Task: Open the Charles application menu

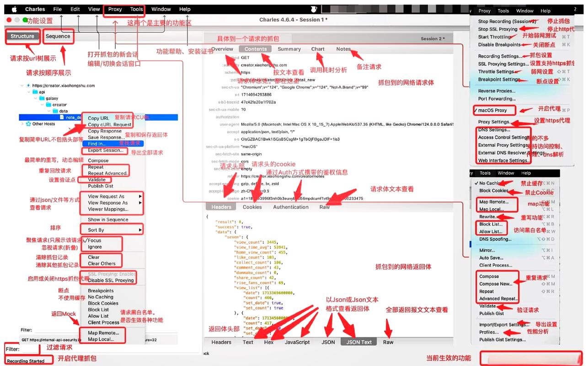Action: pyautogui.click(x=35, y=9)
